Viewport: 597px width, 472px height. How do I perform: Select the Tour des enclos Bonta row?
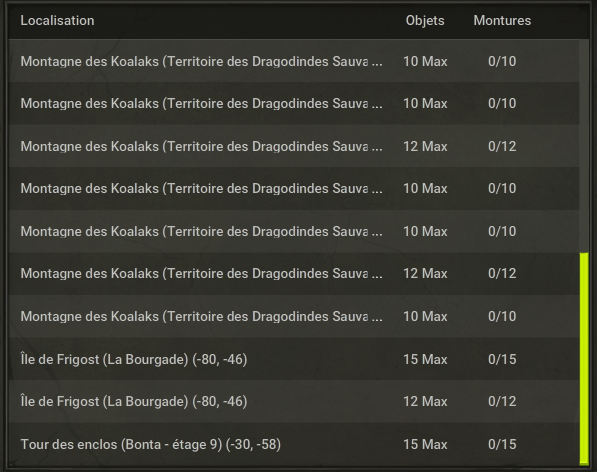coord(294,444)
